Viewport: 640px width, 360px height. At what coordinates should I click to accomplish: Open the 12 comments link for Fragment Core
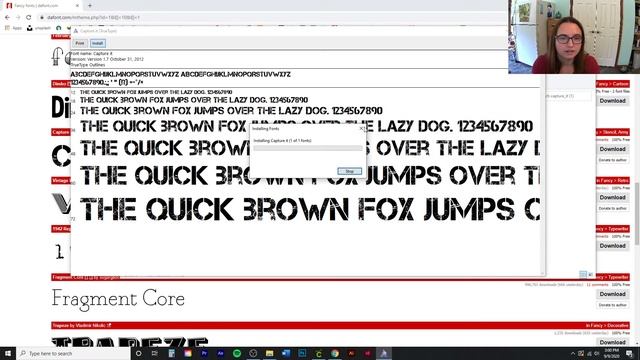click(597, 284)
